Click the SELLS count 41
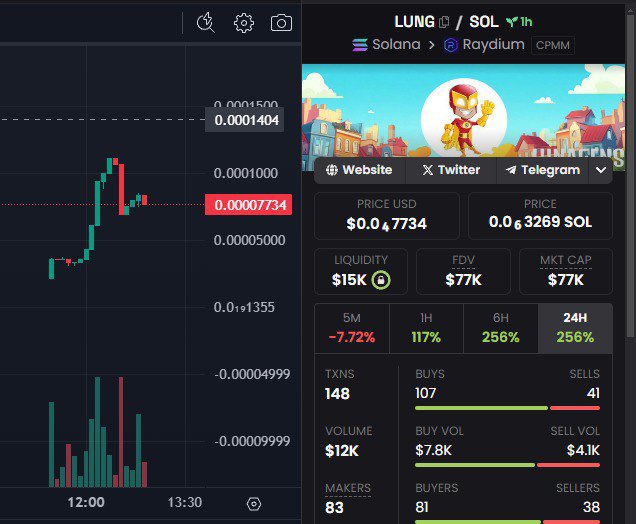636x524 pixels. point(593,393)
